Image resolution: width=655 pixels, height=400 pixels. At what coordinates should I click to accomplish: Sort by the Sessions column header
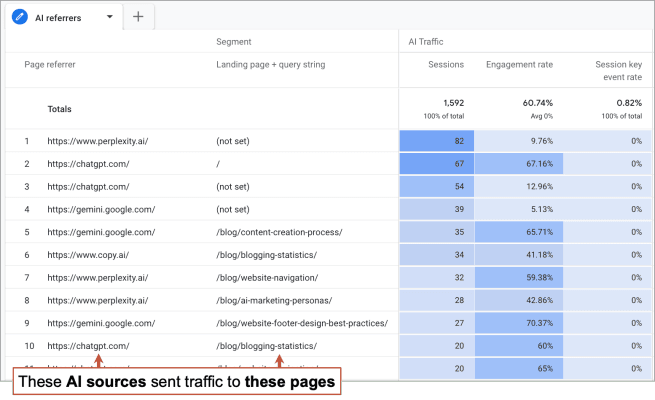click(444, 65)
